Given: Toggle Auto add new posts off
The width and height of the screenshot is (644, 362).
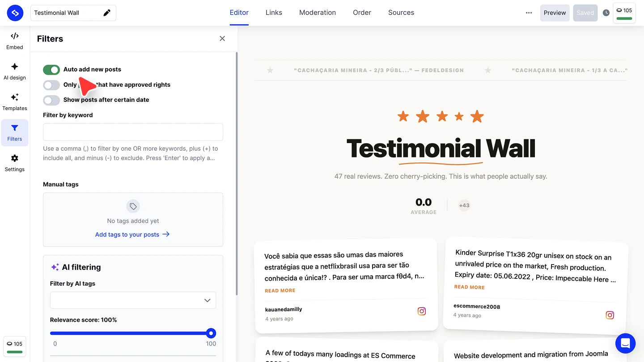Looking at the screenshot, I should coord(51,70).
